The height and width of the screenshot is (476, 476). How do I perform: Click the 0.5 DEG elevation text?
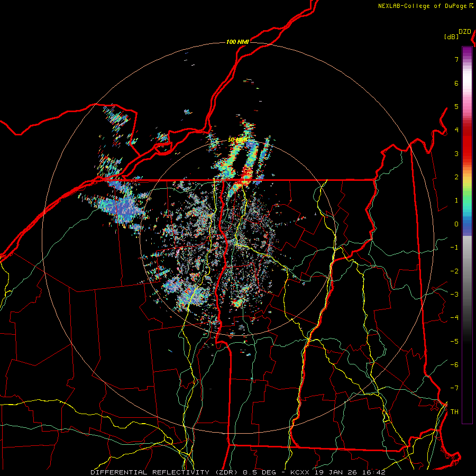tap(259, 472)
